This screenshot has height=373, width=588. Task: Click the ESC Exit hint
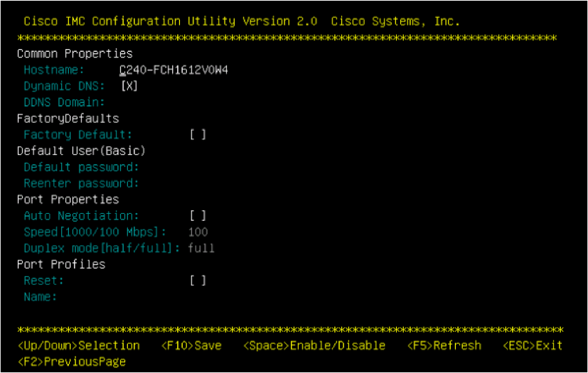click(533, 345)
